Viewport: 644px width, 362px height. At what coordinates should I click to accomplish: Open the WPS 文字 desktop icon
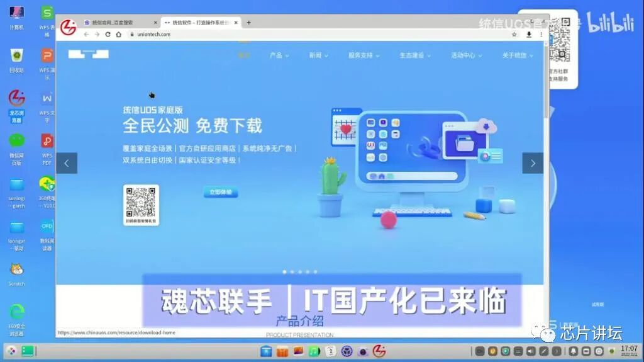point(47,106)
